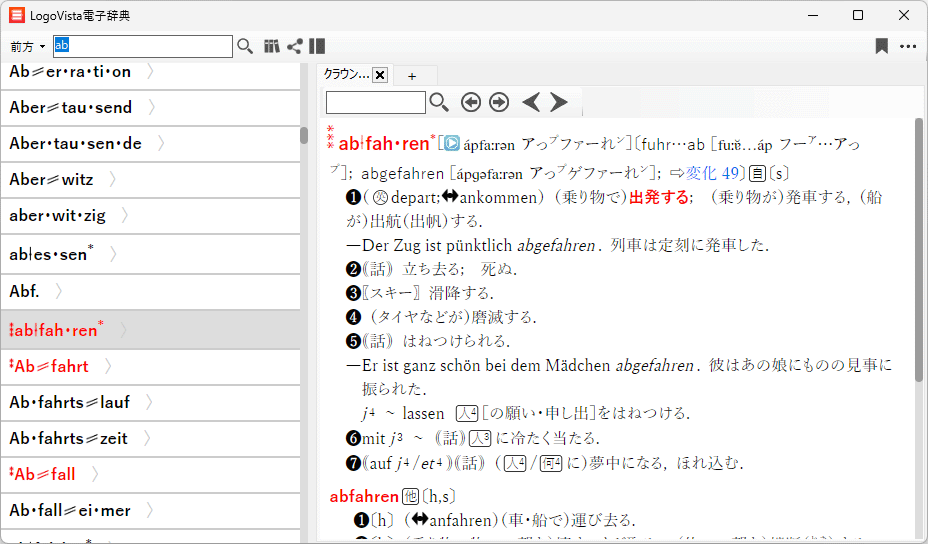Click the share icon in top toolbar
Image resolution: width=928 pixels, height=544 pixels.
click(294, 46)
